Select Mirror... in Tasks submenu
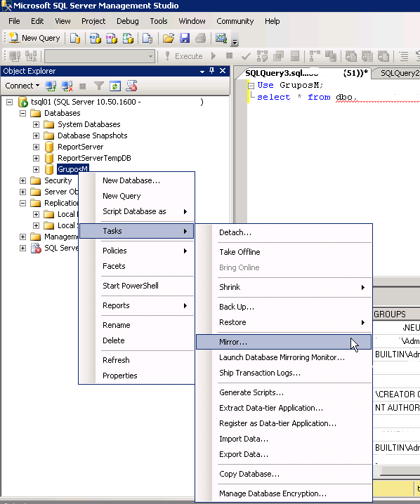Viewport: 420px width, 504px height. [x=284, y=342]
